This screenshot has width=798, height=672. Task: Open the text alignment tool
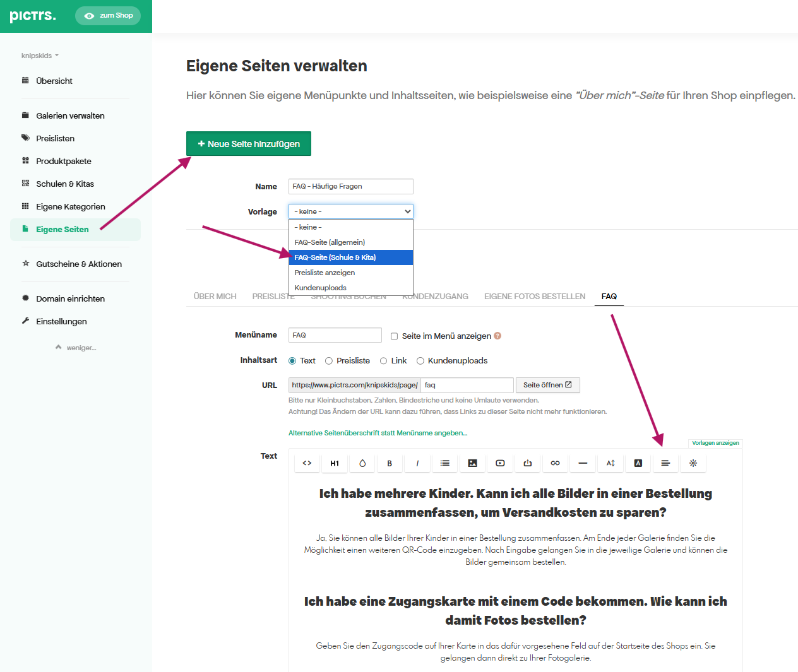pos(665,463)
